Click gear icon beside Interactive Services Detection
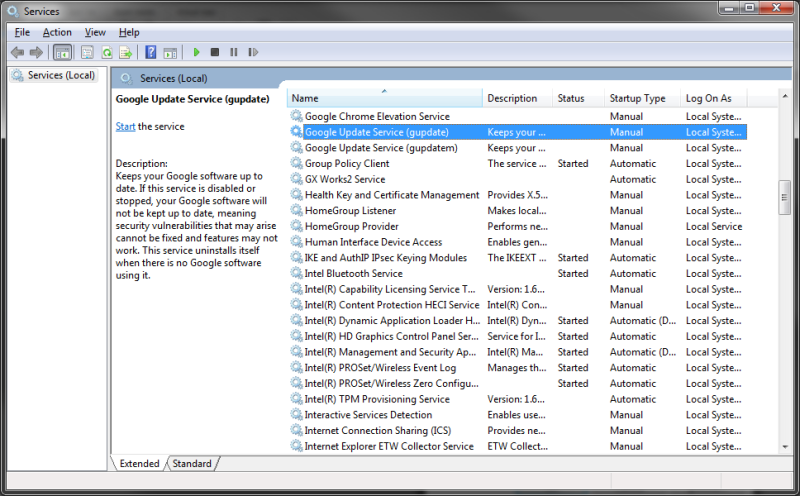Viewport: 800px width, 496px height. tap(296, 414)
